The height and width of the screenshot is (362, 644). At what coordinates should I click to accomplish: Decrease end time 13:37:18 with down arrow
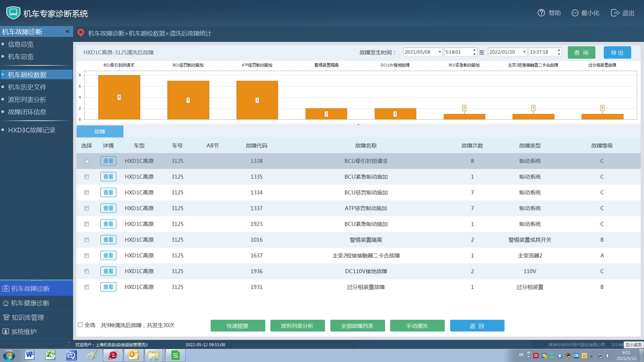(559, 54)
